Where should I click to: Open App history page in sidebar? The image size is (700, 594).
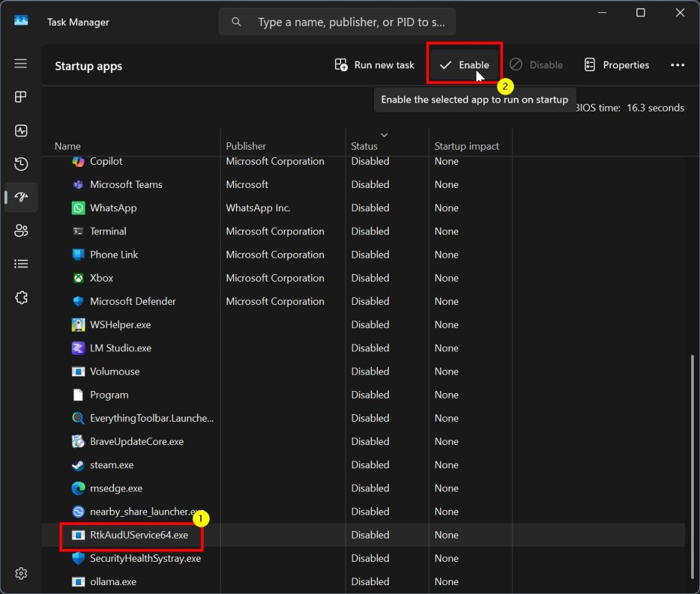pyautogui.click(x=21, y=164)
